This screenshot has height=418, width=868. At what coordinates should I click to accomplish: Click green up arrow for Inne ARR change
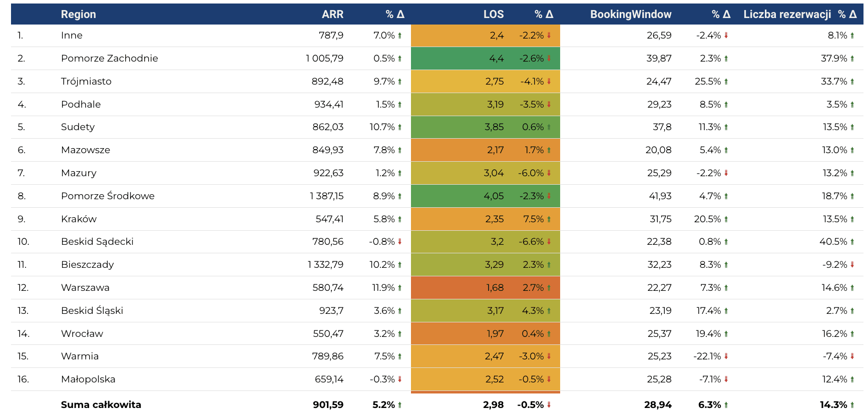(x=400, y=36)
